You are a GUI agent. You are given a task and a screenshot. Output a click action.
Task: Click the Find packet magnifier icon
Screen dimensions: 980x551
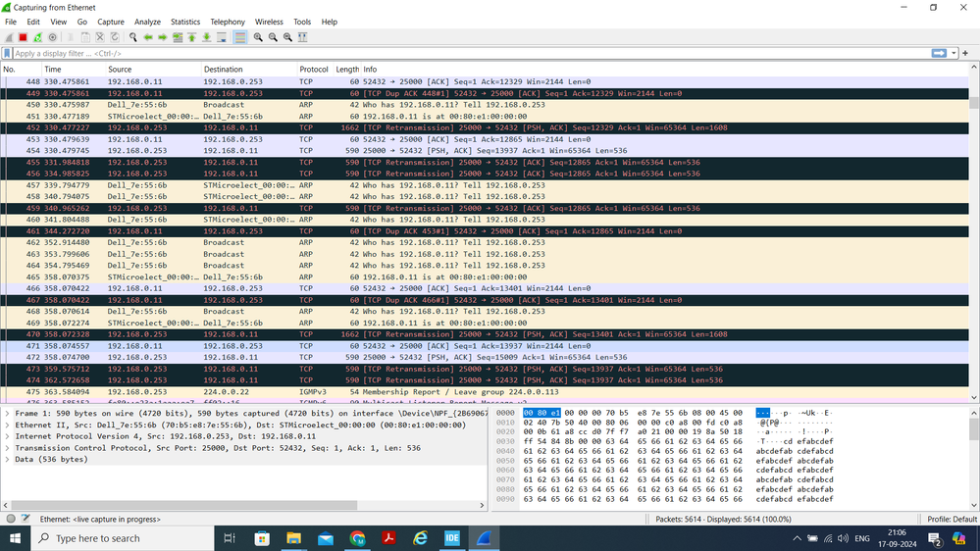pyautogui.click(x=133, y=37)
